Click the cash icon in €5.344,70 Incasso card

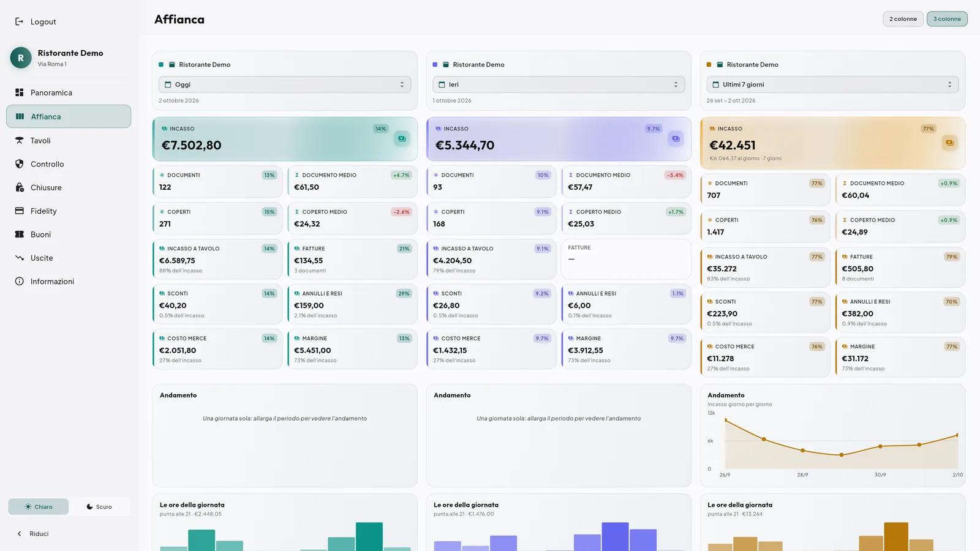click(x=676, y=138)
